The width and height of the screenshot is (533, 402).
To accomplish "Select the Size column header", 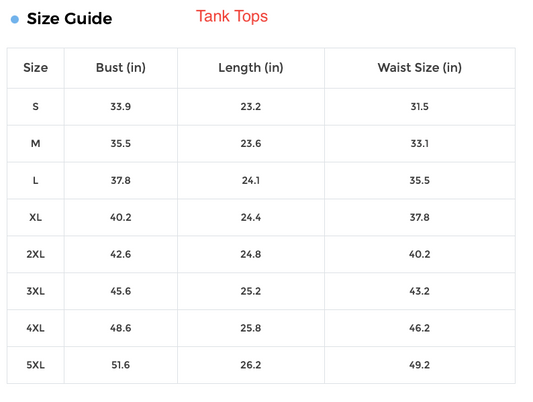I will (x=36, y=68).
